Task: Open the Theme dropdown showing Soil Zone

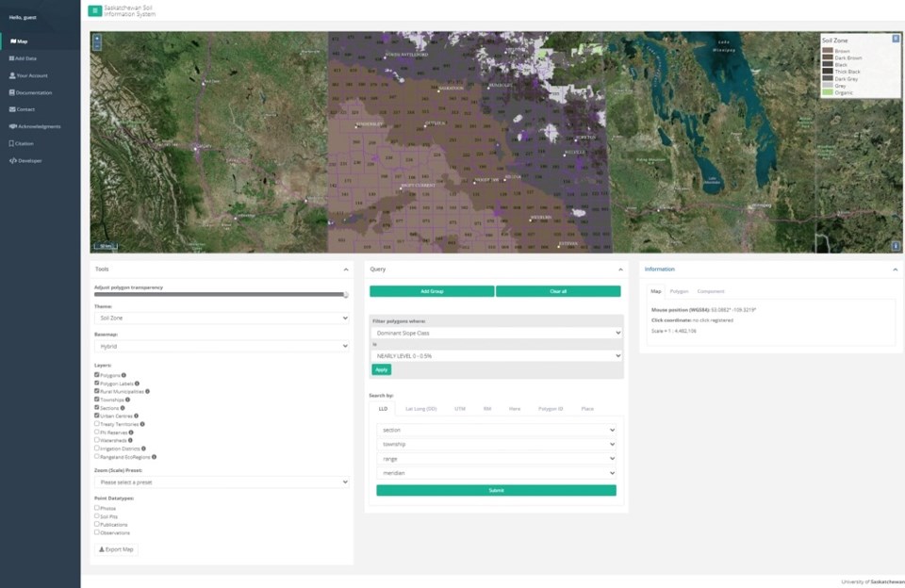Action: click(222, 318)
